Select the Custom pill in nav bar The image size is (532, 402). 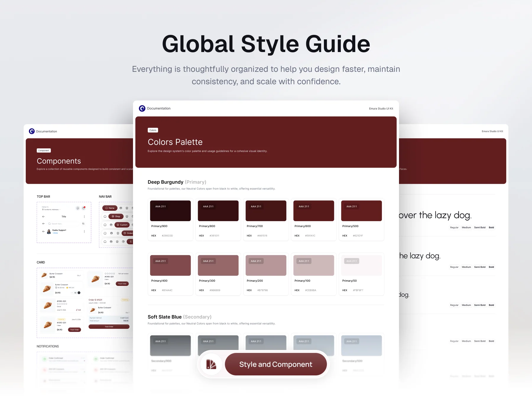click(x=122, y=225)
